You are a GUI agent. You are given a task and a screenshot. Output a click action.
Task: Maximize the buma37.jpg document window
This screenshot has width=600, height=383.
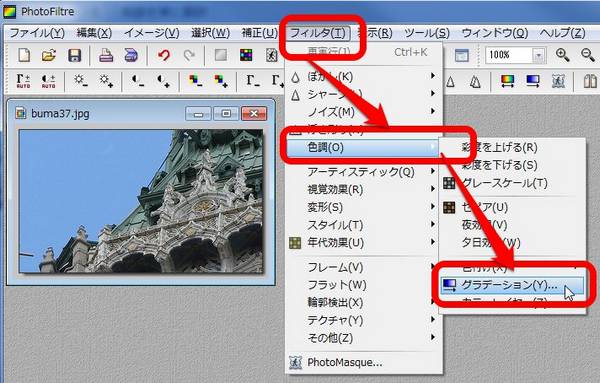coord(226,114)
